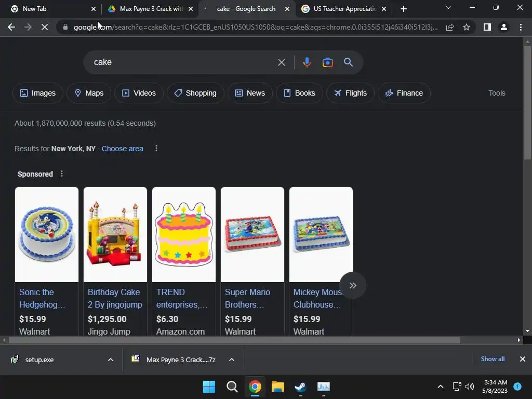
Task: Switch to the New Tab tab
Action: (x=51, y=9)
